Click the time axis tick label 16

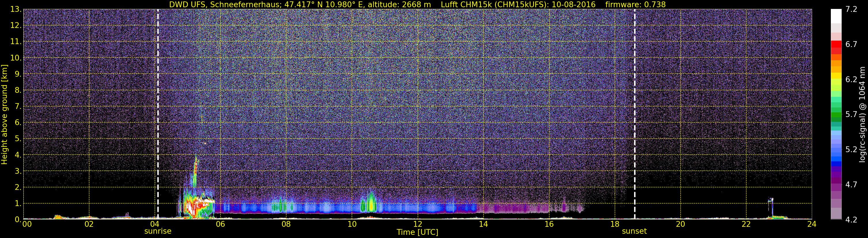(x=549, y=224)
